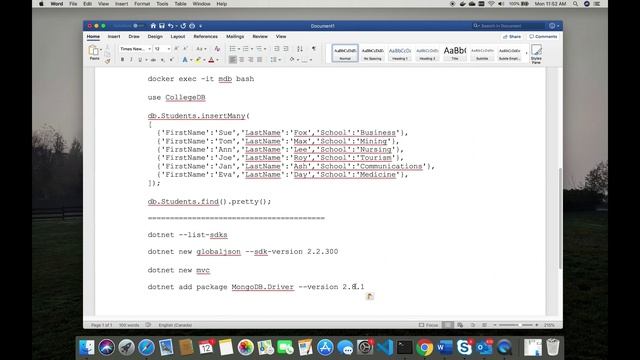The height and width of the screenshot is (360, 640).
Task: Toggle Subscript formatting
Action: tap(162, 60)
